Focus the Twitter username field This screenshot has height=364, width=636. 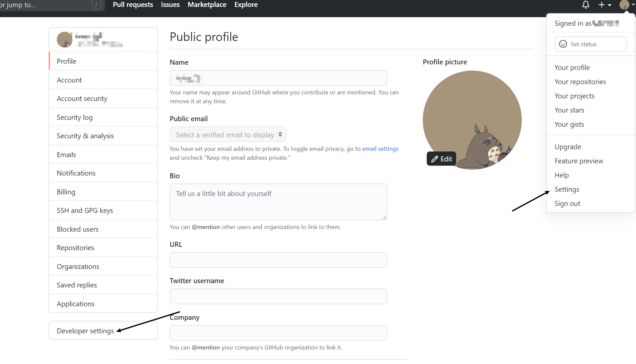pyautogui.click(x=278, y=296)
